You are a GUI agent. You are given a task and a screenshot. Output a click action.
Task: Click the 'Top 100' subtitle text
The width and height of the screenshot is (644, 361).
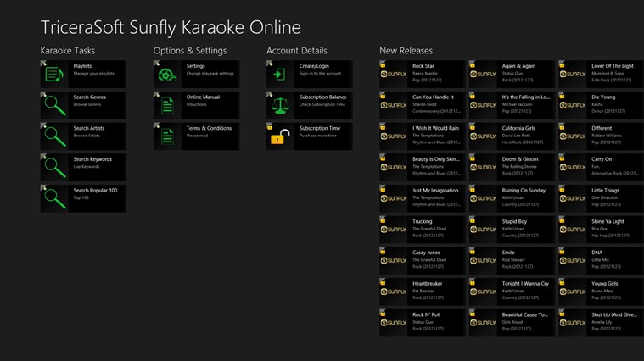tap(81, 197)
